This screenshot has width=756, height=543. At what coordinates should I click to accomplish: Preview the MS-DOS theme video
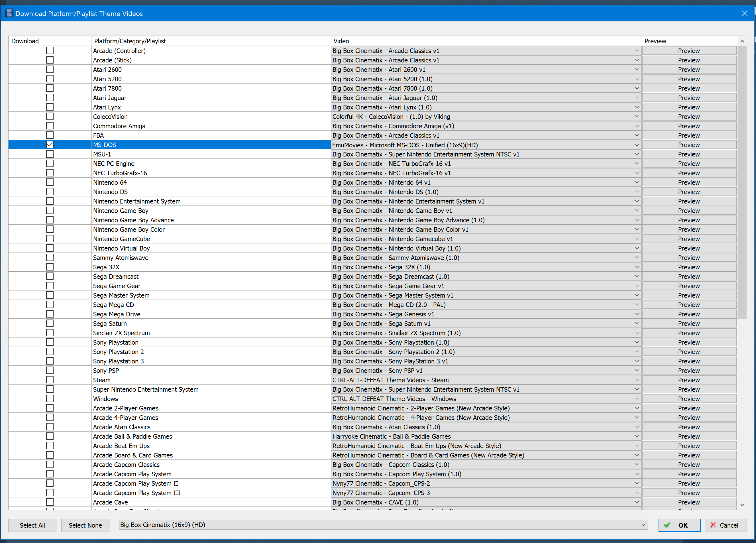[689, 145]
